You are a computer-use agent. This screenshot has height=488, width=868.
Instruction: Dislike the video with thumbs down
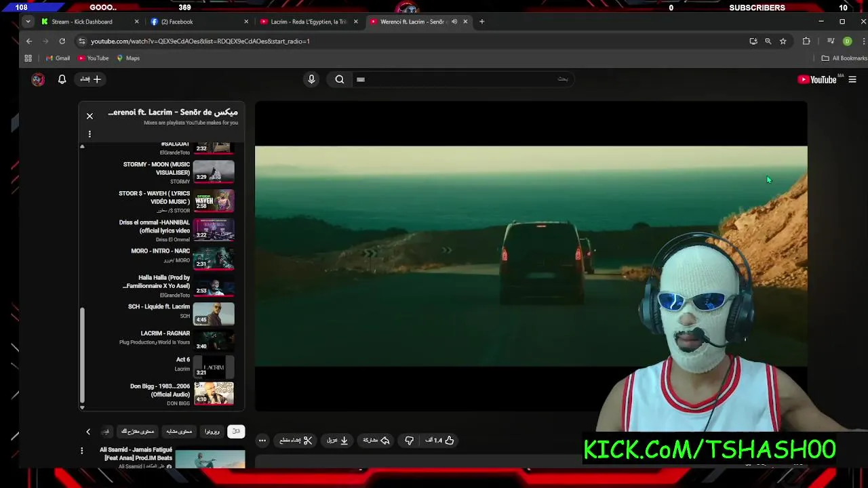click(x=409, y=441)
